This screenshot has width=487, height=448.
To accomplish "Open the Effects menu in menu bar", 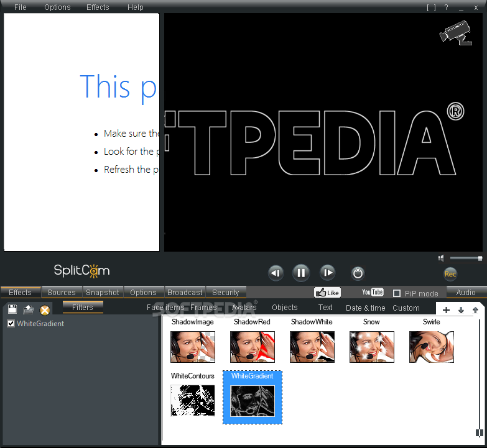I will [x=98, y=7].
